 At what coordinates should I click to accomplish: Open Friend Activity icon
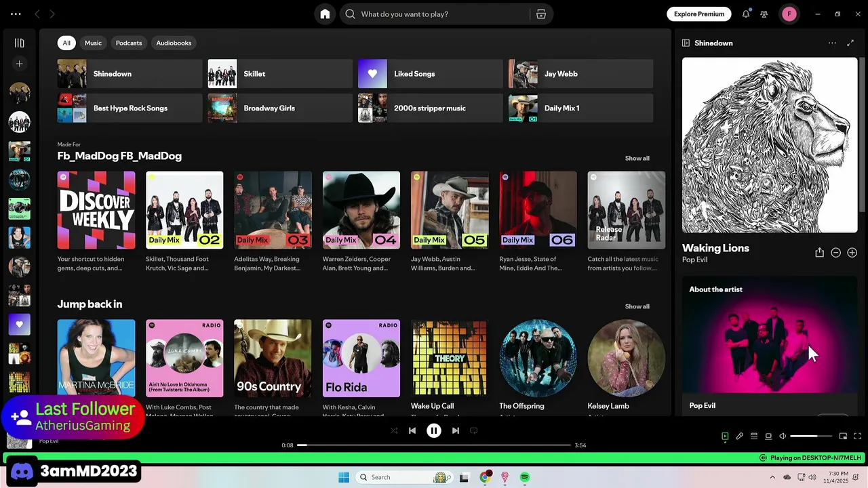point(764,14)
